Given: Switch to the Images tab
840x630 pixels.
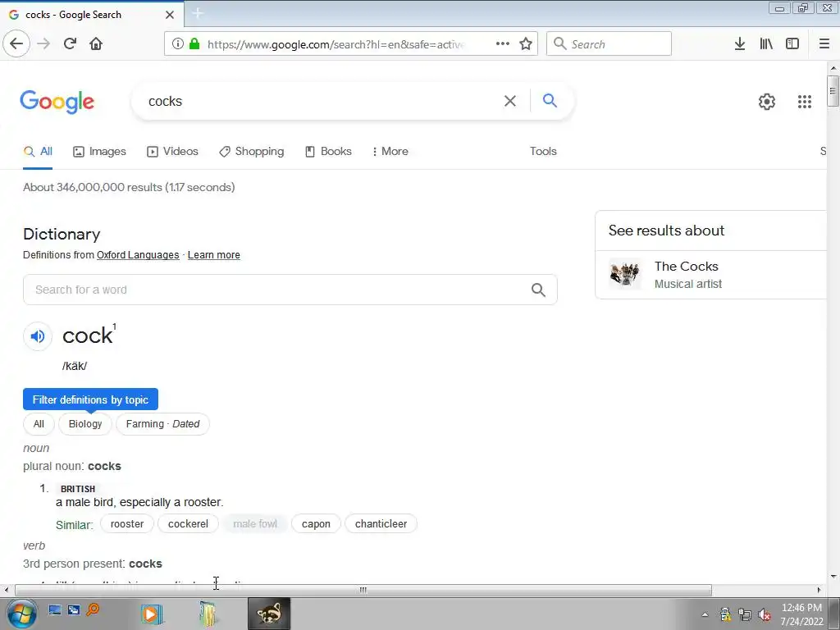Looking at the screenshot, I should pyautogui.click(x=99, y=152).
